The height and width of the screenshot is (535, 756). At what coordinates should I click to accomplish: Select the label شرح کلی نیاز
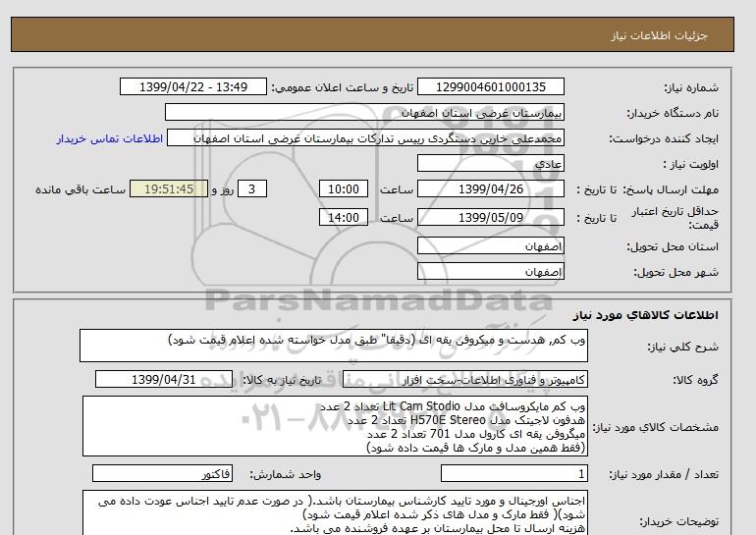(x=682, y=347)
